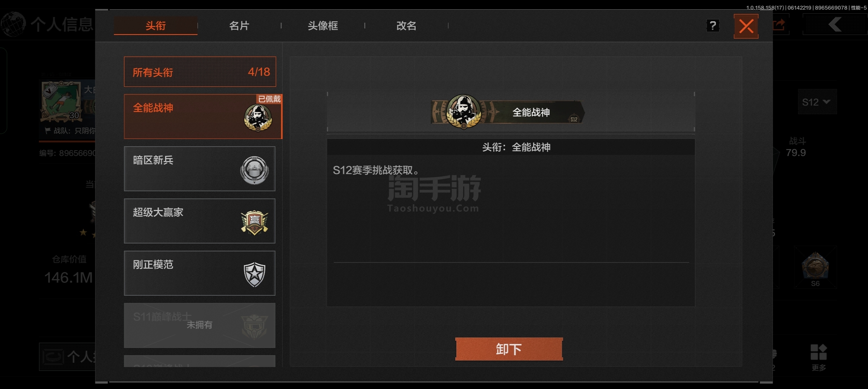
Task: Click the 超级大赢家 shield emblem
Action: click(x=254, y=222)
